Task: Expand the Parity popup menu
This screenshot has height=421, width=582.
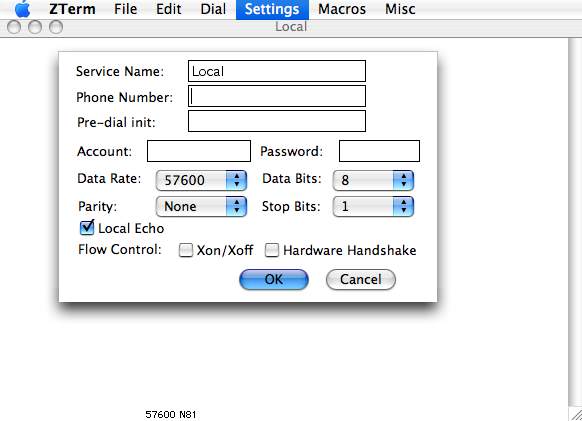Action: (201, 206)
